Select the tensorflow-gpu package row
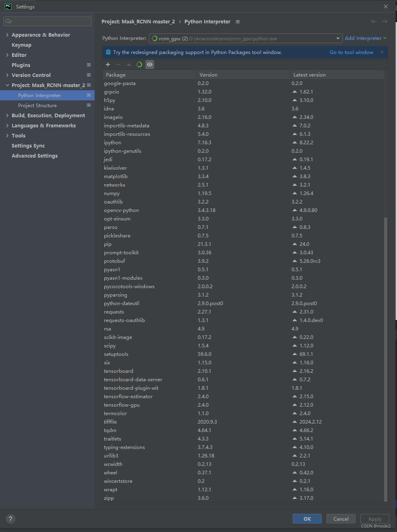Viewport: 397px width, 532px height. point(243,405)
